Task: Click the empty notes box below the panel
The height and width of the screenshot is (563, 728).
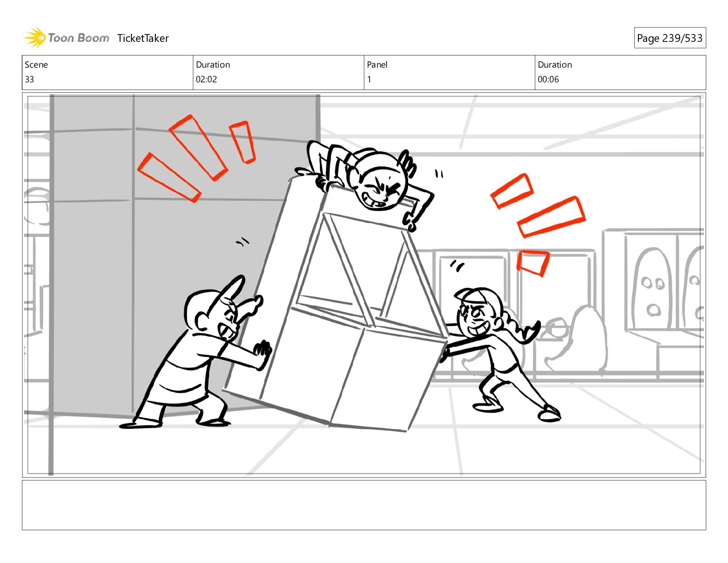Action: [364, 505]
